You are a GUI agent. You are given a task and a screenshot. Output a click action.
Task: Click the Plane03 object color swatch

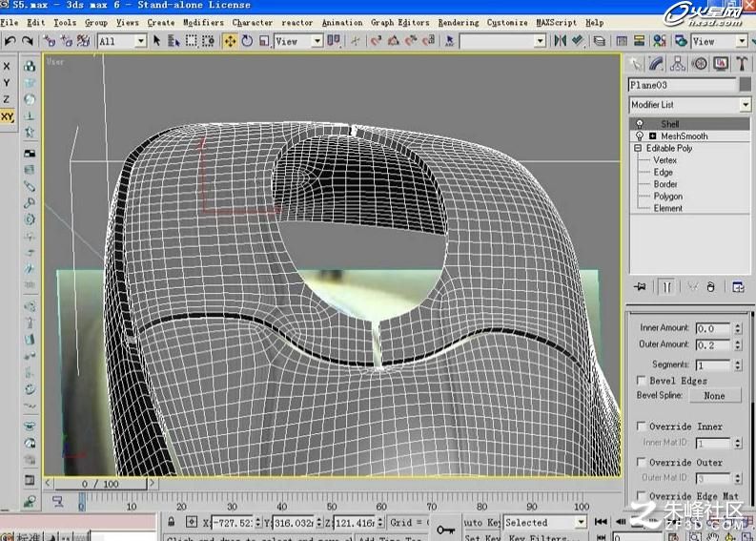[745, 85]
